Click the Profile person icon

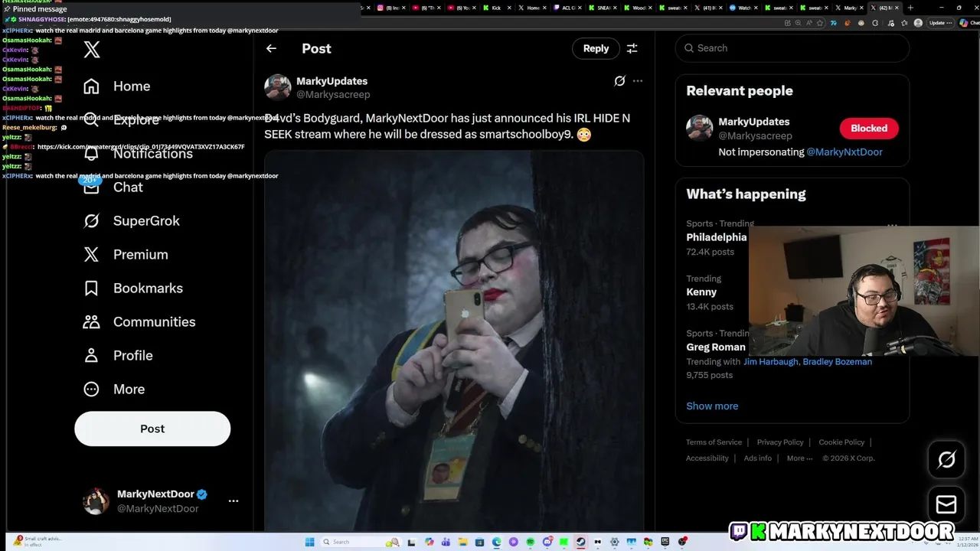91,355
